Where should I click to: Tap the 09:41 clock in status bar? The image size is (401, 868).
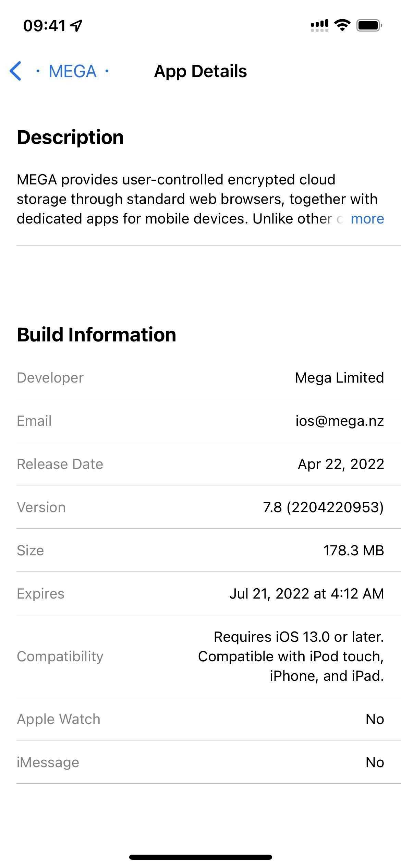(x=44, y=25)
